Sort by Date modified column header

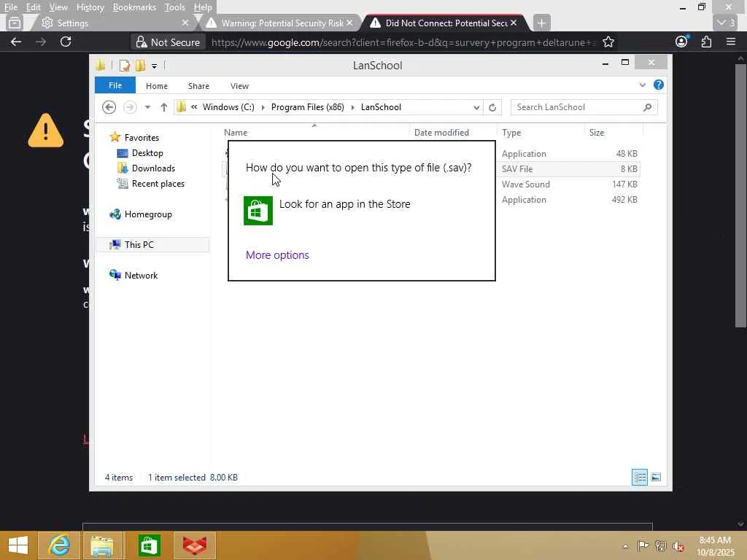click(441, 133)
